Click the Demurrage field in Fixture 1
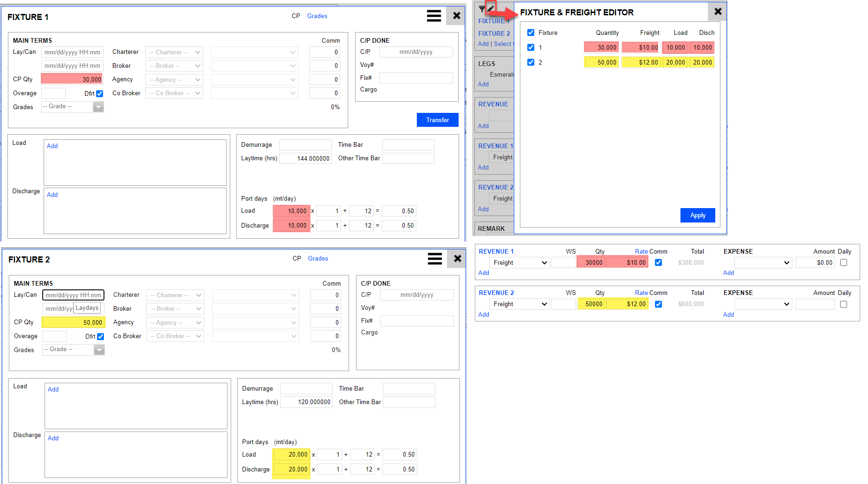The width and height of the screenshot is (868, 484). (x=305, y=145)
